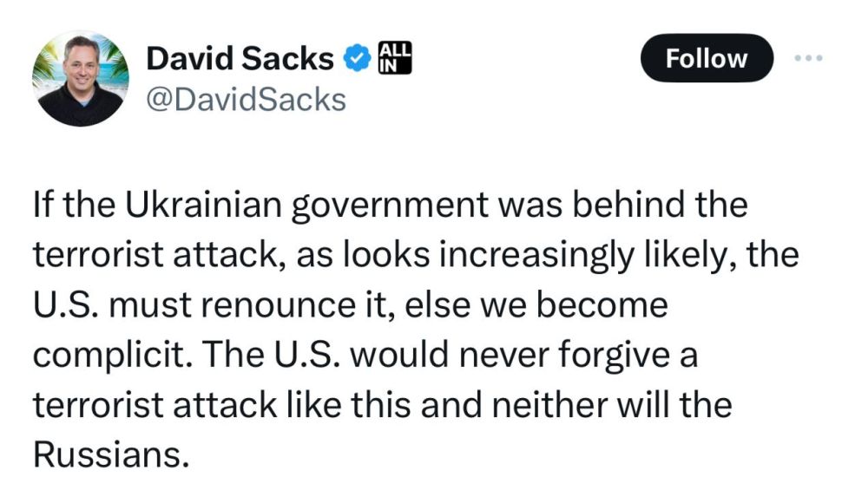Open David Sacks' profile picture
Screen dimensions: 868x503
[81, 79]
